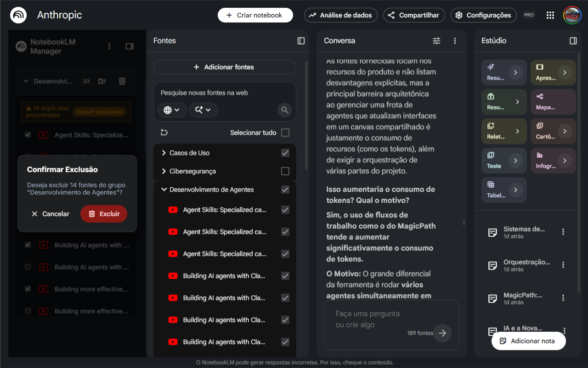The width and height of the screenshot is (588, 368).
Task: Confirm deletion with Excluir button
Action: (x=104, y=214)
